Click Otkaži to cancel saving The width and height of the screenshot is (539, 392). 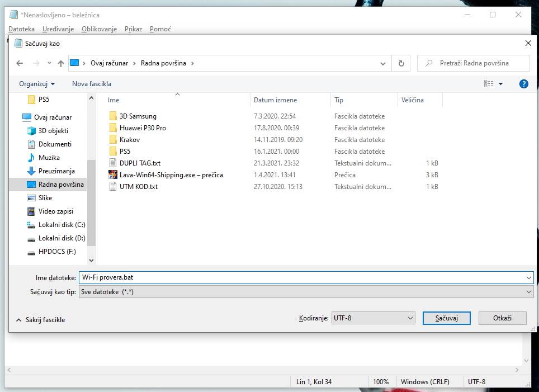click(502, 318)
